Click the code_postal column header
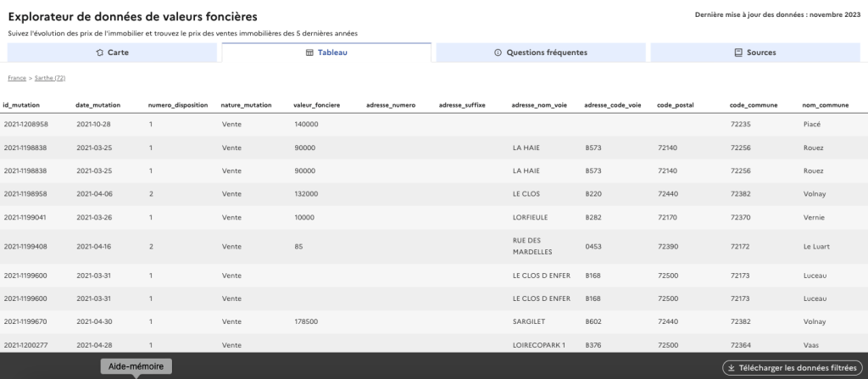868x379 pixels. point(676,105)
